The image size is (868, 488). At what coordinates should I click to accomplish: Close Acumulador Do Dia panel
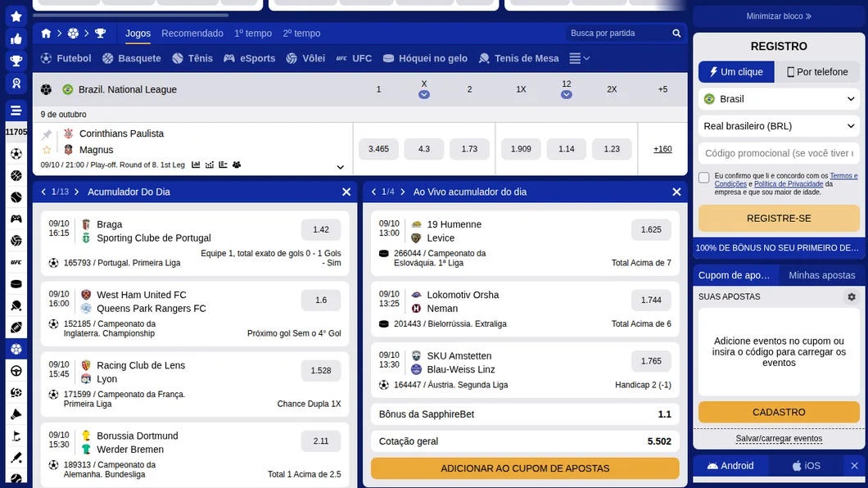pos(346,192)
